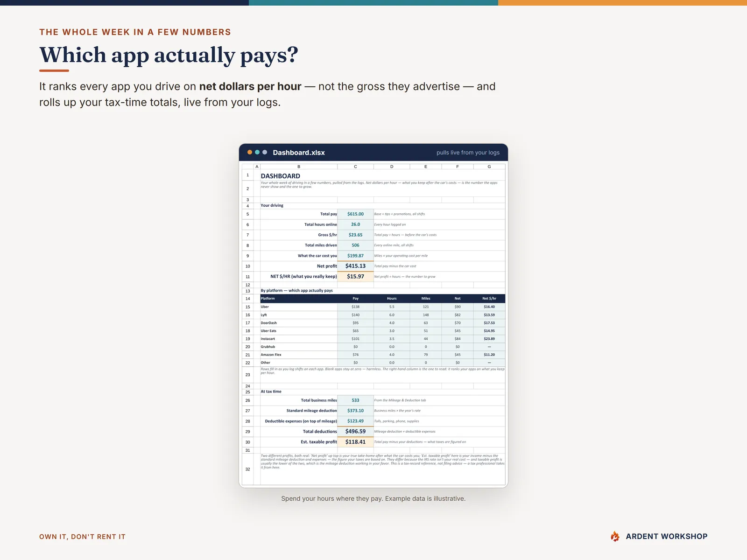
Task: Click the 'Net profit' row label
Action: pyautogui.click(x=327, y=266)
